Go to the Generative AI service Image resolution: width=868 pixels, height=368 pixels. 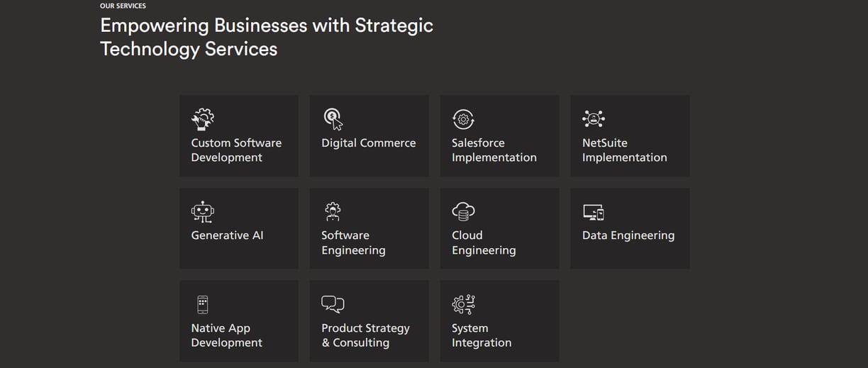(x=227, y=235)
